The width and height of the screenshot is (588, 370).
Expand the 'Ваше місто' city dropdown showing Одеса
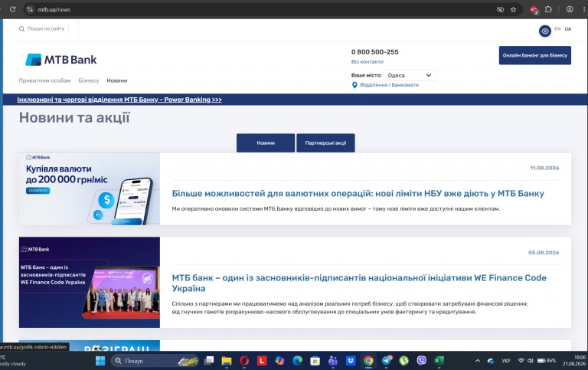[410, 75]
